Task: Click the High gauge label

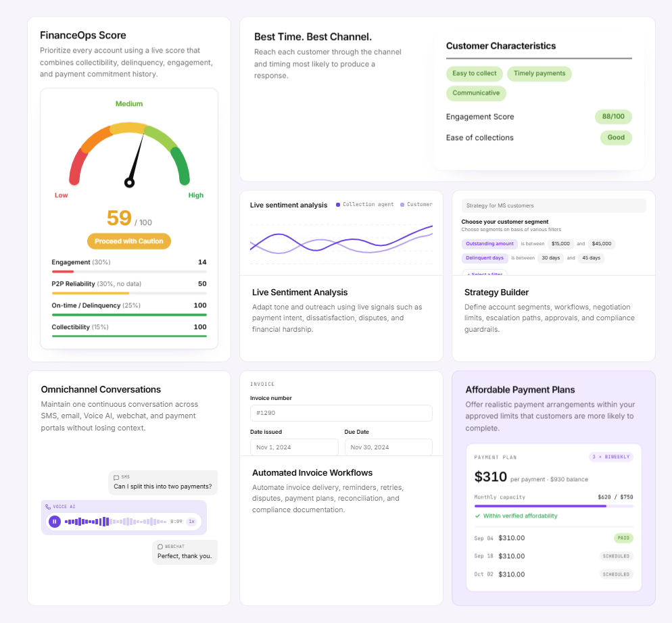Action: click(196, 195)
